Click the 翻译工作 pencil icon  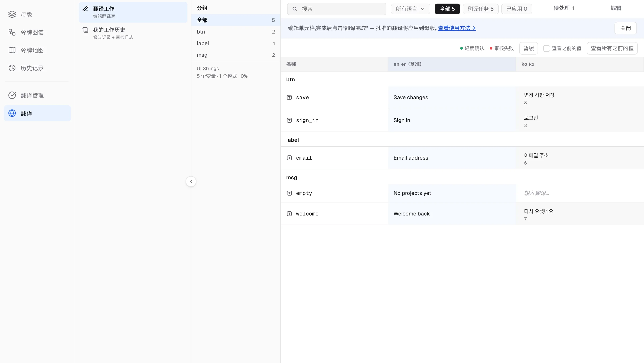pyautogui.click(x=85, y=8)
